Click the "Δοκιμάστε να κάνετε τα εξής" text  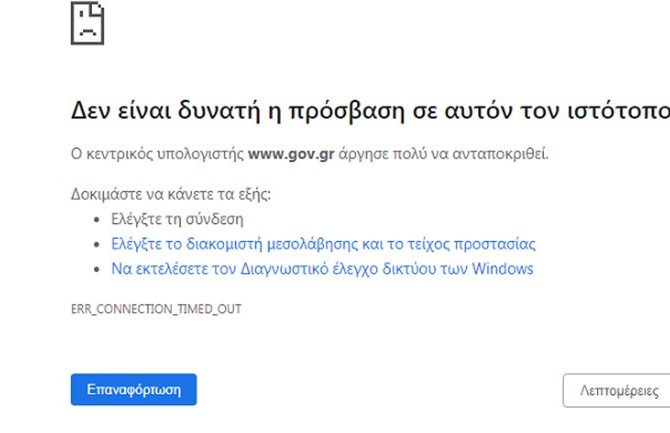pos(169,192)
